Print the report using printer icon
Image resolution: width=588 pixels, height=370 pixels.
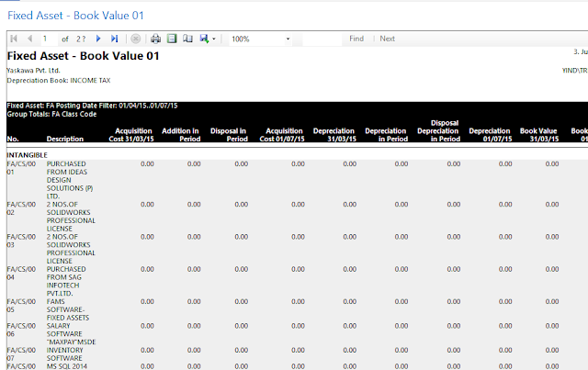(x=155, y=39)
